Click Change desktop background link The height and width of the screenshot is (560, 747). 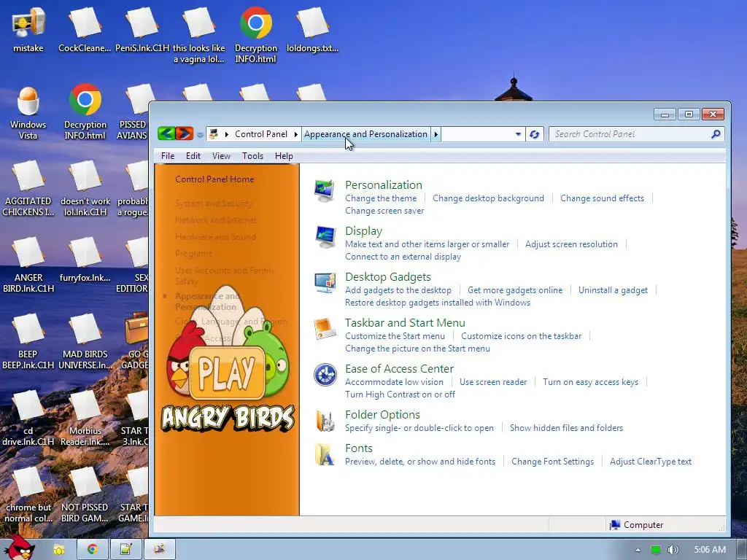point(488,198)
